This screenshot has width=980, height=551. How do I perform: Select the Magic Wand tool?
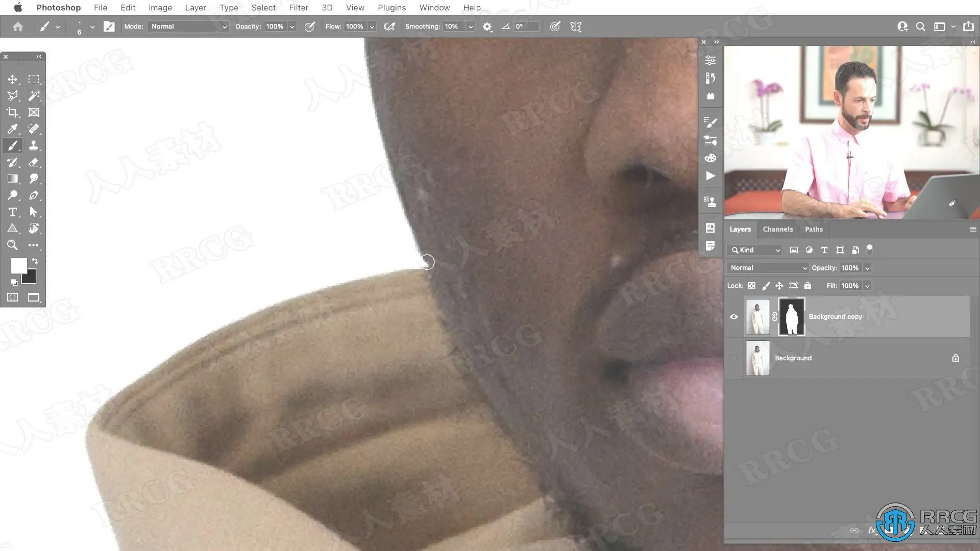click(x=34, y=95)
